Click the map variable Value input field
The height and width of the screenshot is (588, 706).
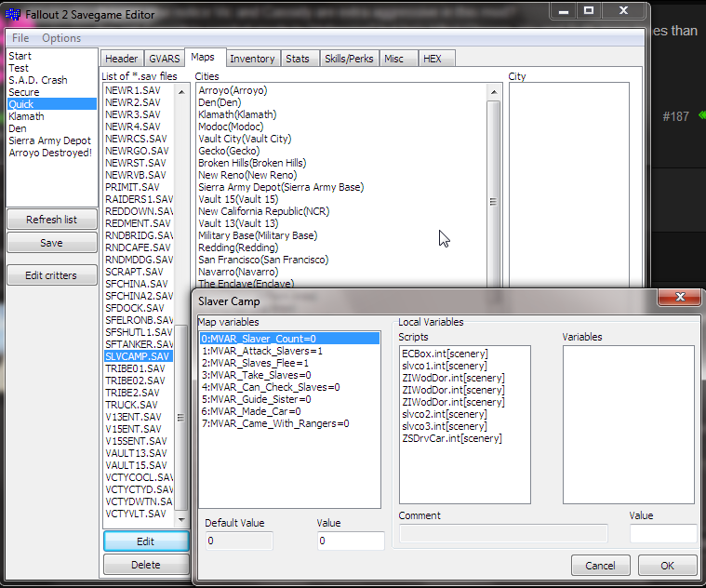[351, 541]
